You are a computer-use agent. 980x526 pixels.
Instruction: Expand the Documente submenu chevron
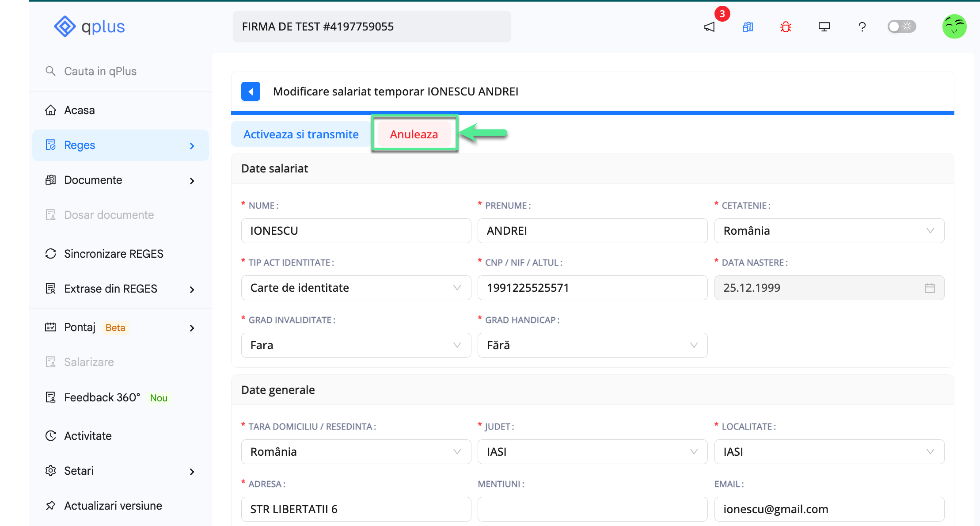point(192,180)
